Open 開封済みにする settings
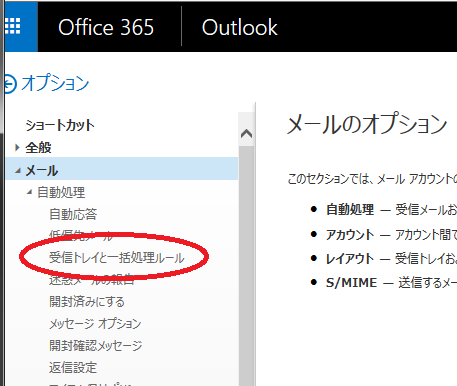The width and height of the screenshot is (457, 386). (87, 302)
